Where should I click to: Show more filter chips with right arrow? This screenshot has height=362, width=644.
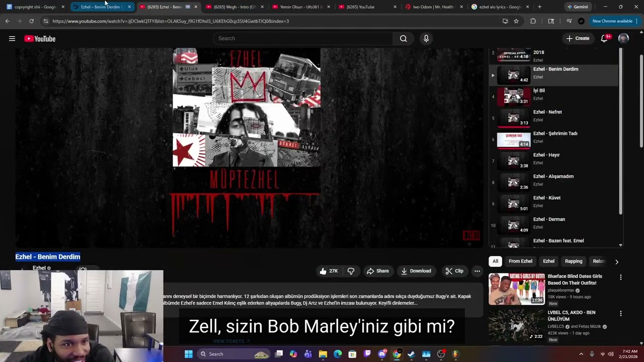click(617, 261)
